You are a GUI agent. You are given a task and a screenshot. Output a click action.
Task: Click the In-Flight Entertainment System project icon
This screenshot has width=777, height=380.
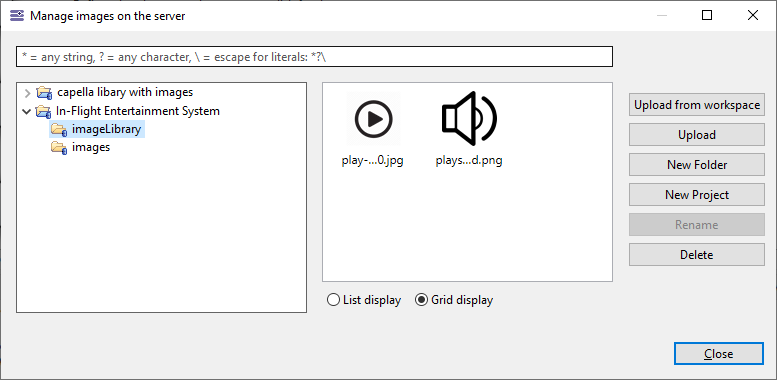pos(43,111)
